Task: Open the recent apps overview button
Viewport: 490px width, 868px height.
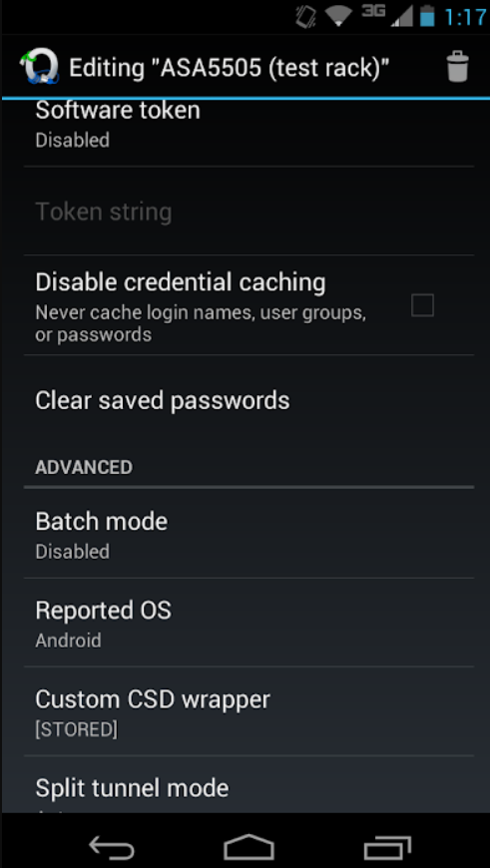Action: click(387, 847)
